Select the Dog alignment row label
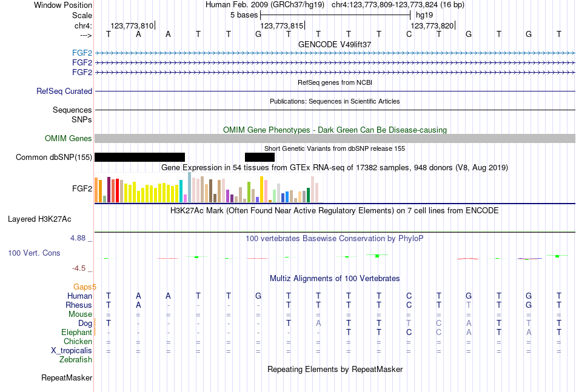This screenshot has width=576, height=392. click(x=85, y=324)
